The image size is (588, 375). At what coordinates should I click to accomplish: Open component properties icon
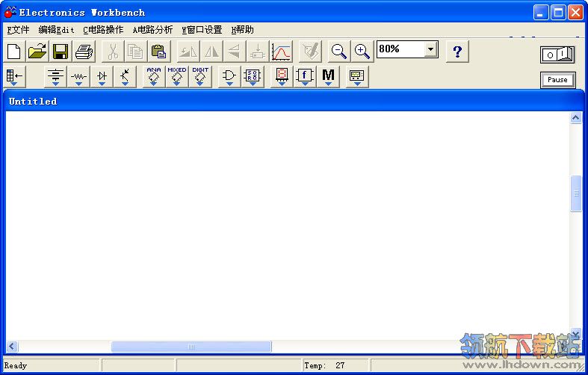coord(311,52)
